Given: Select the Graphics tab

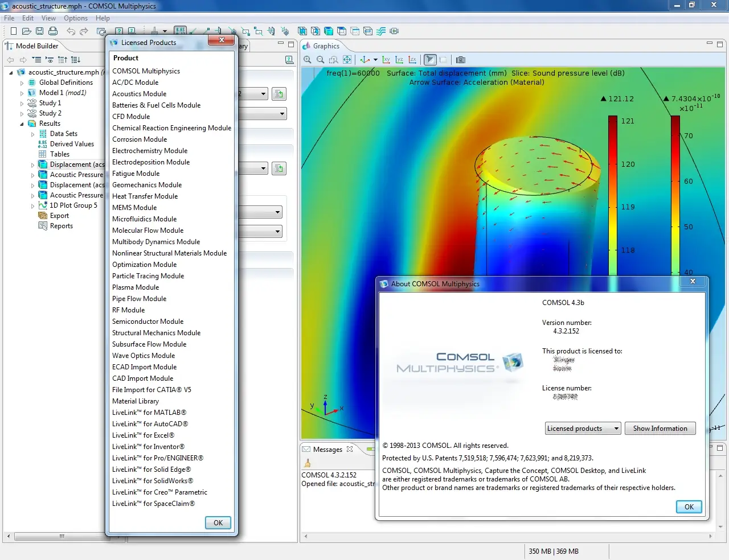Looking at the screenshot, I should (x=326, y=46).
